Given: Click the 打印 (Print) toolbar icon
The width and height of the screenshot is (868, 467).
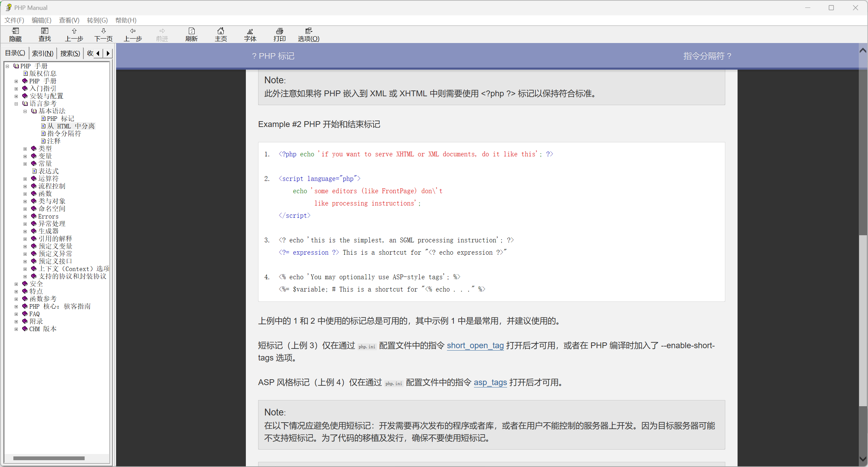Looking at the screenshot, I should point(280,34).
